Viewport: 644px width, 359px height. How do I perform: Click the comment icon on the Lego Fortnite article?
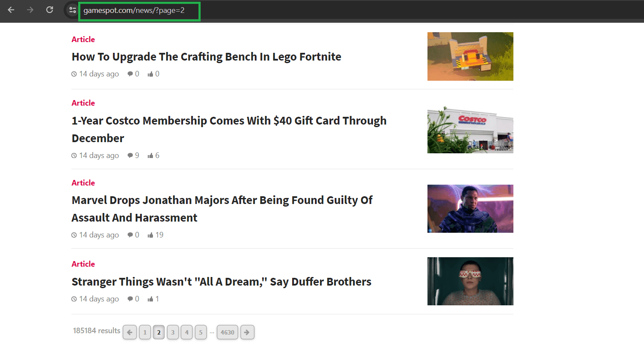[130, 74]
